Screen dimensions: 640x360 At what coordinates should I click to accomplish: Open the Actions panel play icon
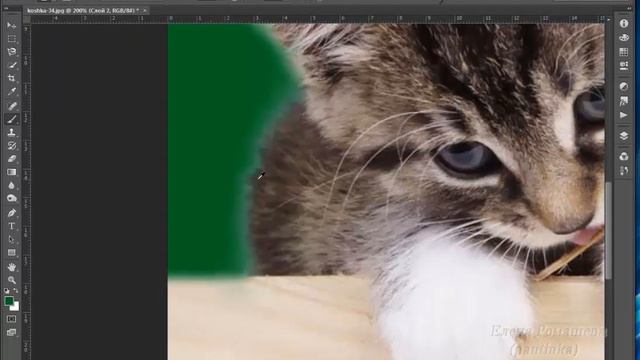pyautogui.click(x=624, y=116)
